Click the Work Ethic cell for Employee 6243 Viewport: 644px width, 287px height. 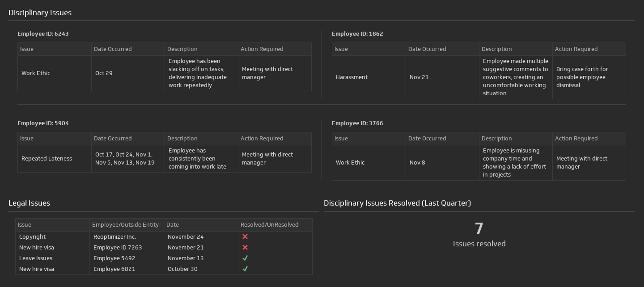point(54,73)
